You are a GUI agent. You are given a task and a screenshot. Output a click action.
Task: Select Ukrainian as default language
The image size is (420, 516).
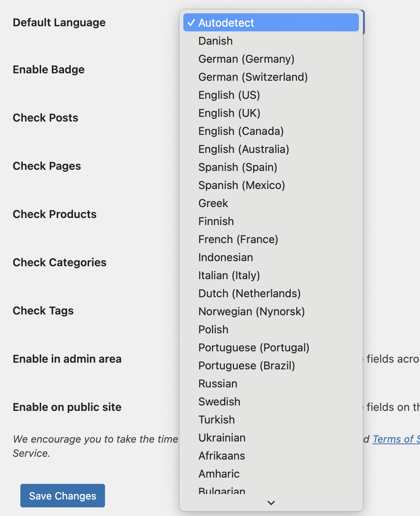click(x=222, y=438)
